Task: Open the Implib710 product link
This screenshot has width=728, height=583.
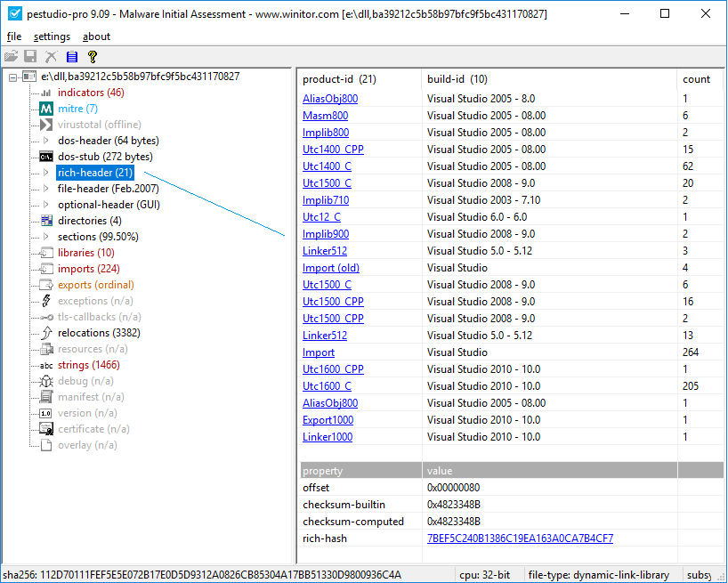Action: (326, 200)
